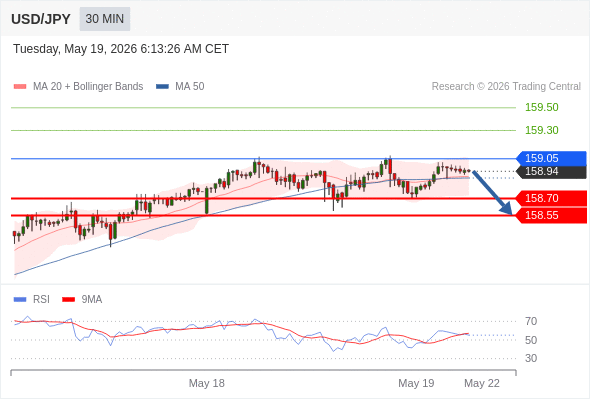Select the USD/JPY pair title

[41, 19]
